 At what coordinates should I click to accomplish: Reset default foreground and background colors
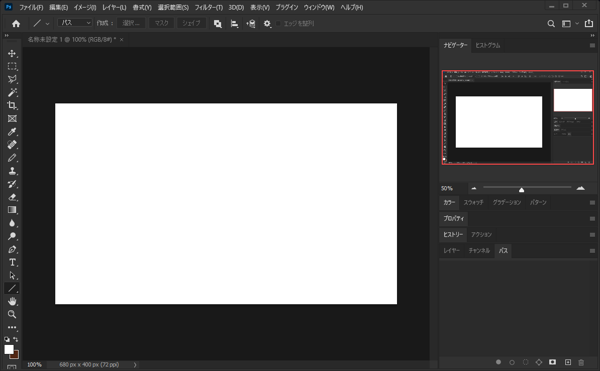tap(7, 339)
